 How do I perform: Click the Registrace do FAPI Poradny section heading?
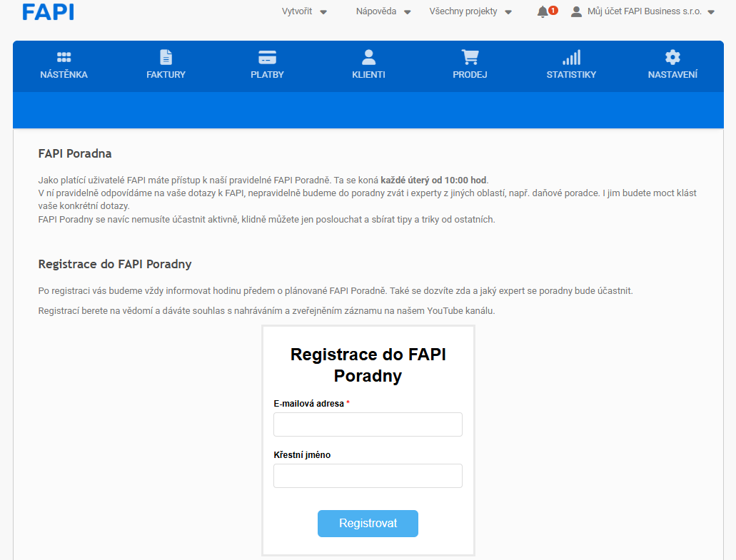pos(115,265)
